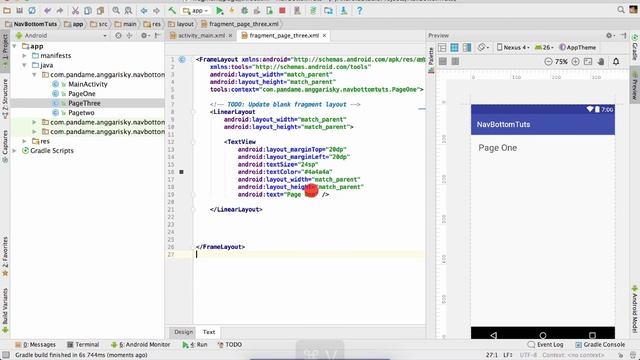Screen dimensions: 640x360
Task: Switch to the activity_main.xml tab
Action: pyautogui.click(x=201, y=36)
